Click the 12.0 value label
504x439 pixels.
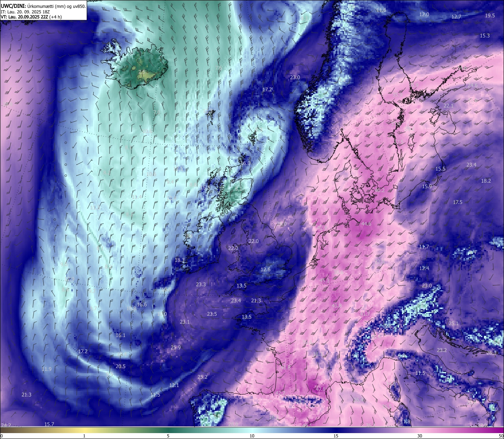coord(424,15)
